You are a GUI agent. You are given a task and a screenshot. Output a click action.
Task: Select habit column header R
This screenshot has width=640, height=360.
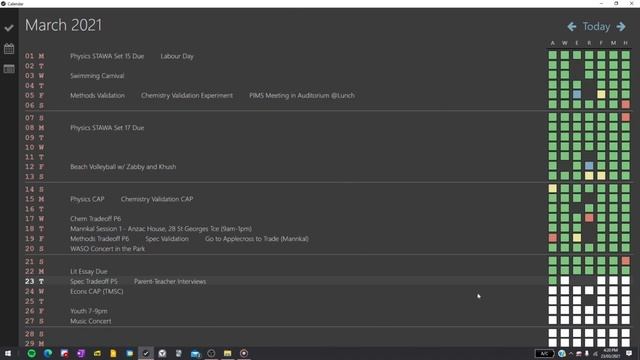click(589, 43)
